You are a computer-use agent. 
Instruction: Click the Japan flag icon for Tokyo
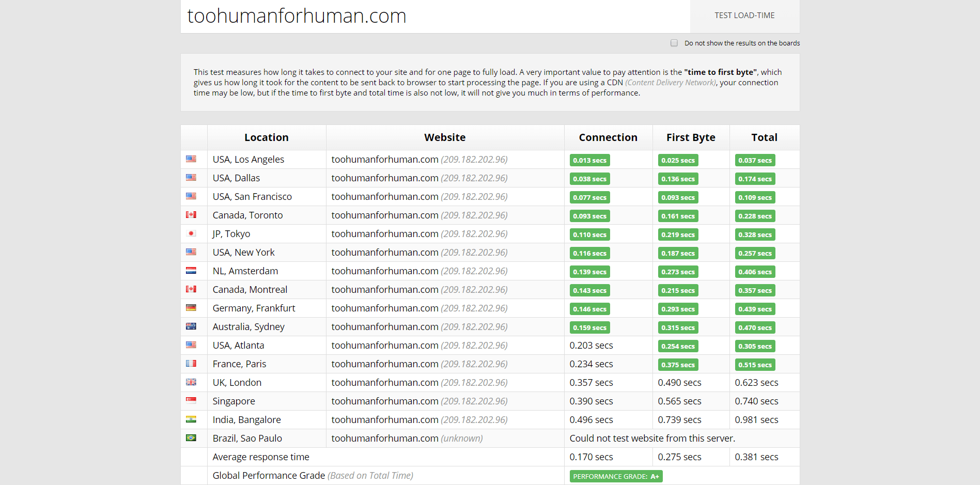191,233
